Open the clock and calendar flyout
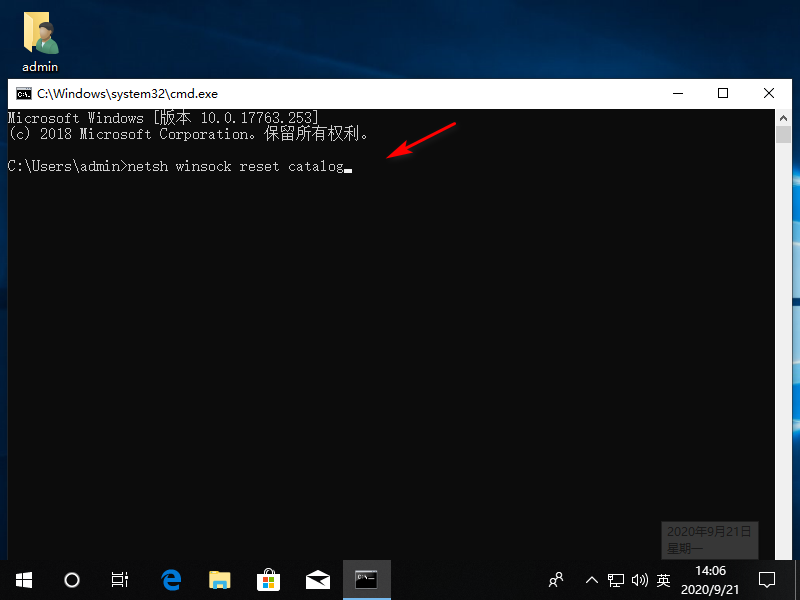 (709, 579)
